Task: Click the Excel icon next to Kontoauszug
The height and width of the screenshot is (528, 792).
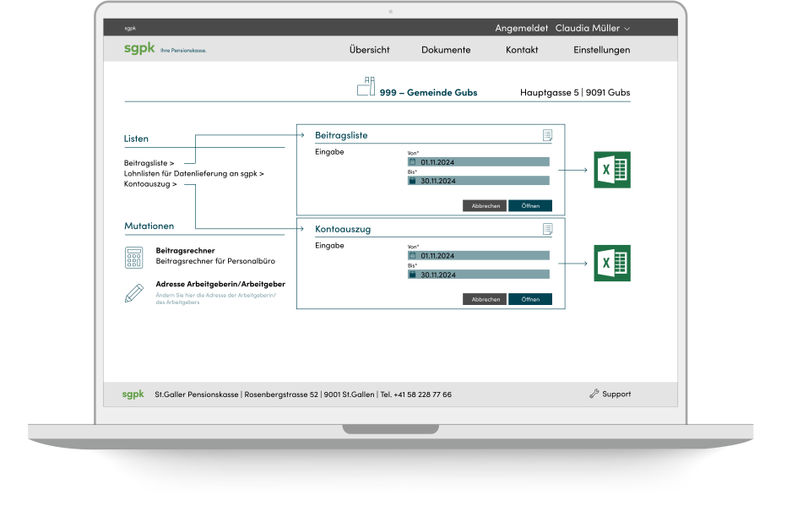Action: point(612,263)
